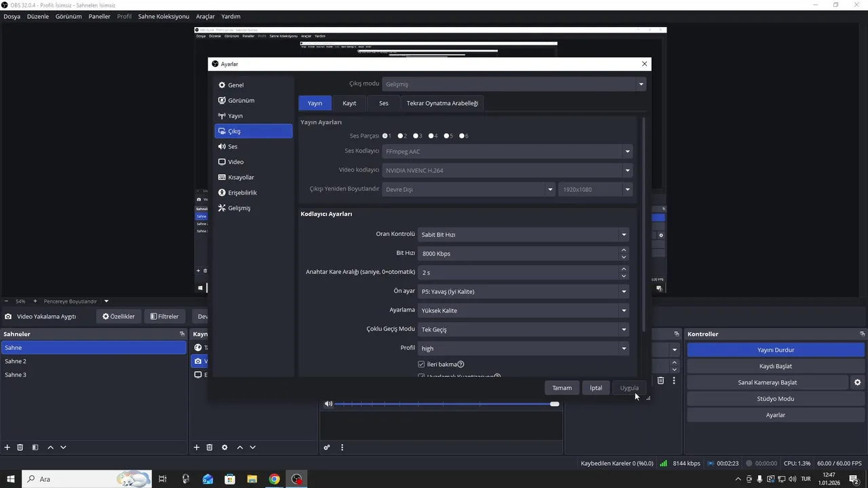868x488 pixels.
Task: Open File Explorer from the taskbar
Action: pos(252,479)
